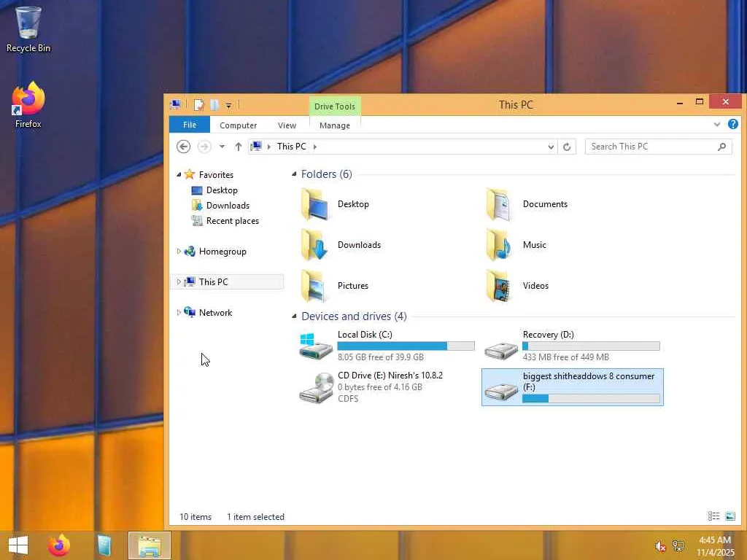Click the (F:) drive usage bar

[591, 399]
